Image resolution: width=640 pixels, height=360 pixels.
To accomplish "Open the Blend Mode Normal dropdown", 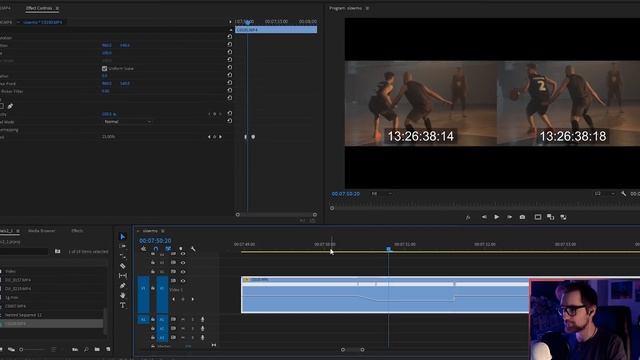I will tap(127, 122).
